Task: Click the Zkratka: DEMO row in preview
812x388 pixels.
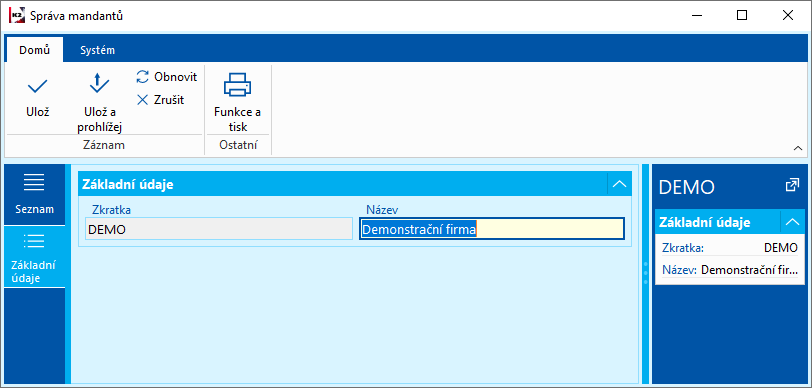Action: [x=730, y=248]
